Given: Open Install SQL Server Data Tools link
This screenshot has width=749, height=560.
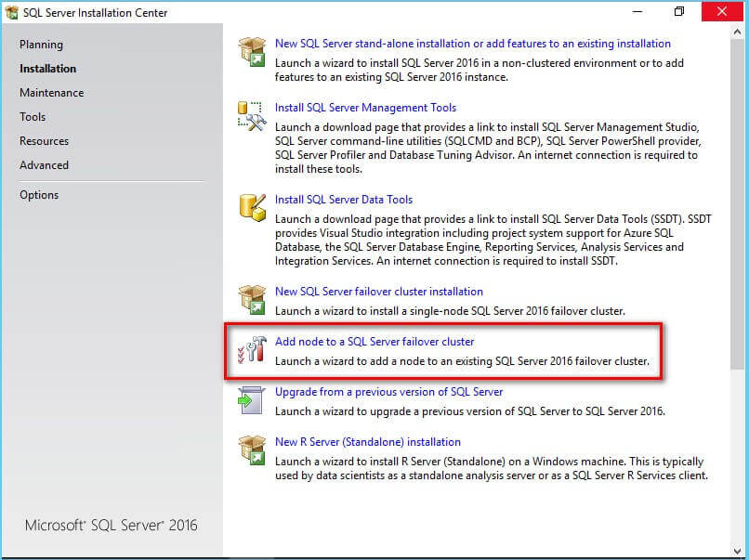Looking at the screenshot, I should [x=344, y=199].
